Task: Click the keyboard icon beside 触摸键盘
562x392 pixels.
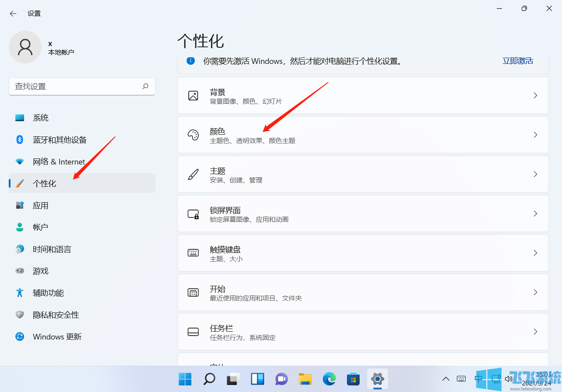Action: pos(193,253)
